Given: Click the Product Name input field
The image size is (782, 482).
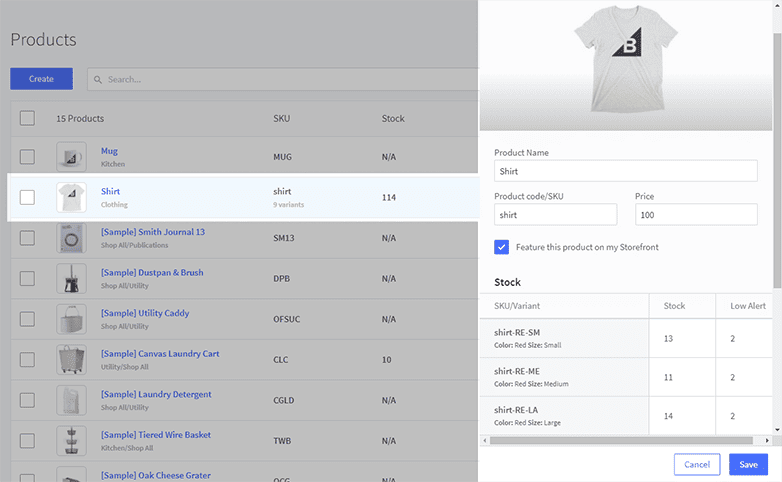Looking at the screenshot, I should click(x=626, y=171).
